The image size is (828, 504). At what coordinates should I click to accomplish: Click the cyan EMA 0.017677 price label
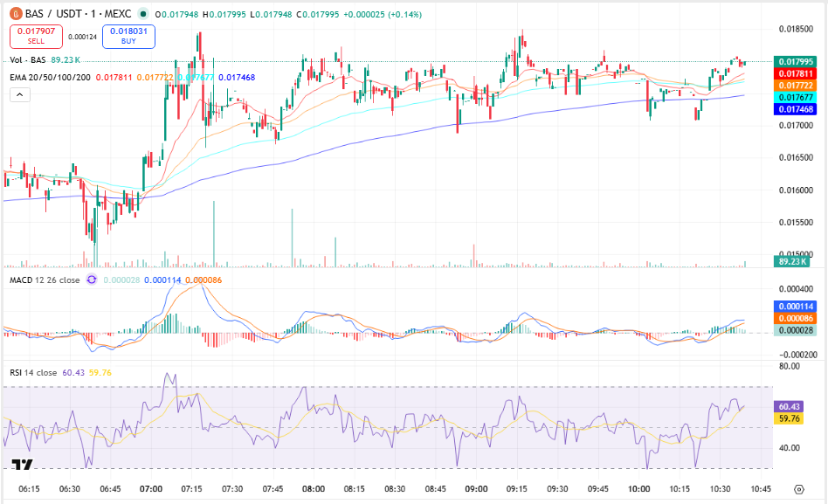pyautogui.click(x=796, y=97)
